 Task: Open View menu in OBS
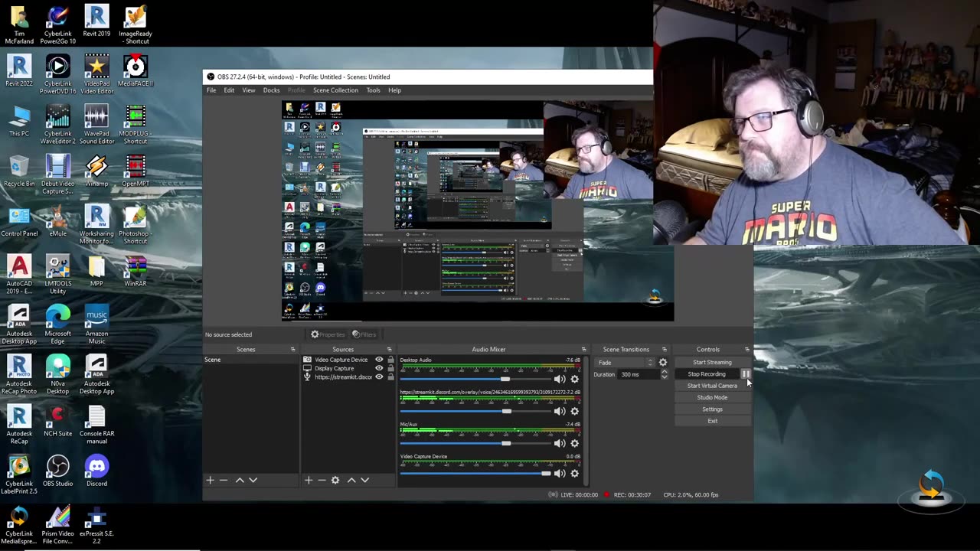tap(249, 90)
